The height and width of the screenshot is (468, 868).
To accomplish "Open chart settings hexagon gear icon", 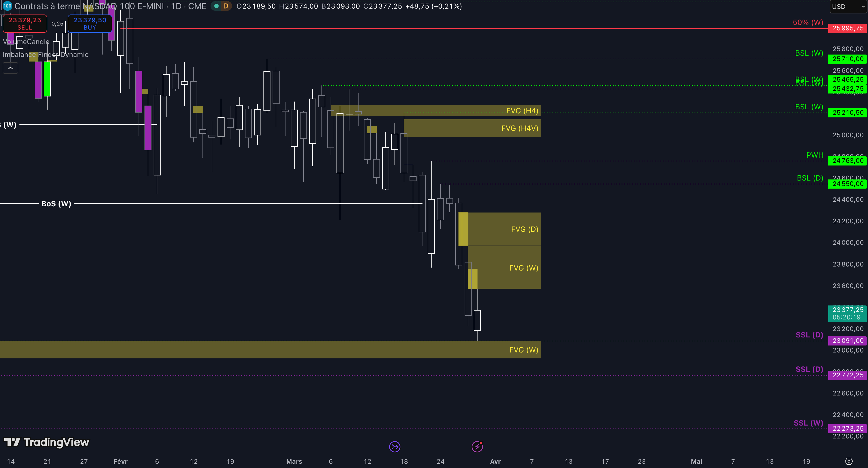I will tap(849, 461).
